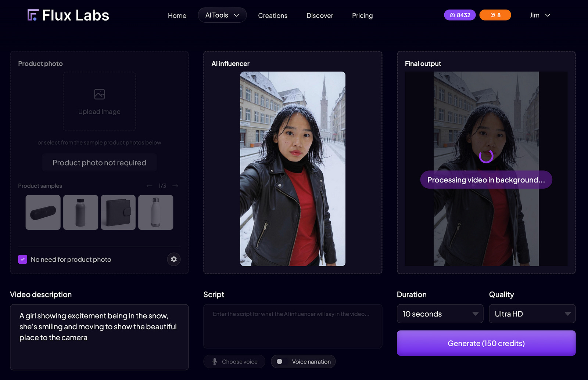Click the Video description heading
The image size is (588, 380).
click(41, 294)
